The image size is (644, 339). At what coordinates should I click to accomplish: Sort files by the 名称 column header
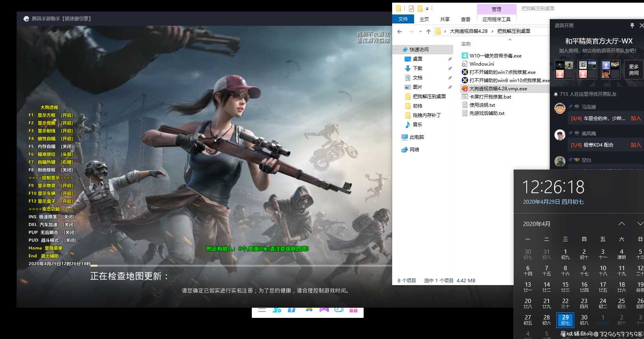point(466,44)
